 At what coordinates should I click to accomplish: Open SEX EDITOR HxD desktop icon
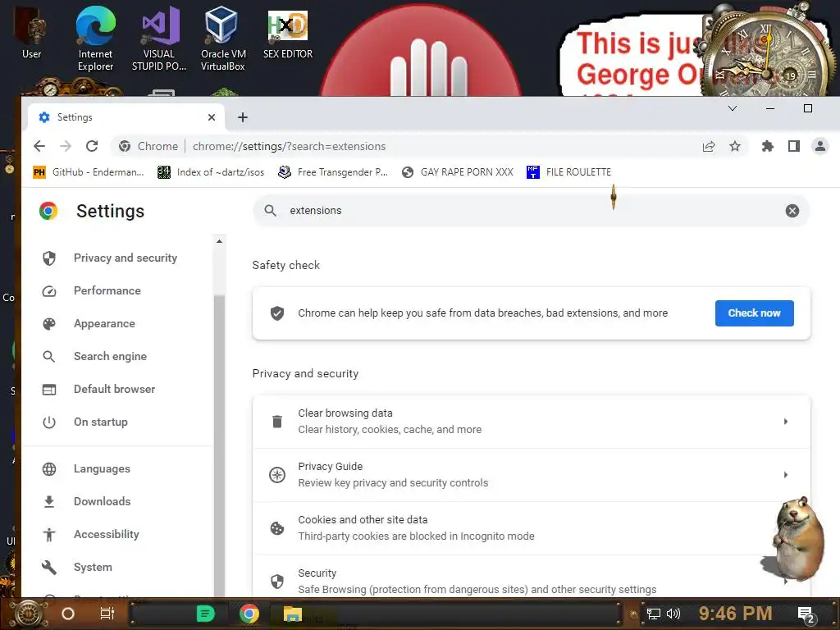click(x=288, y=34)
